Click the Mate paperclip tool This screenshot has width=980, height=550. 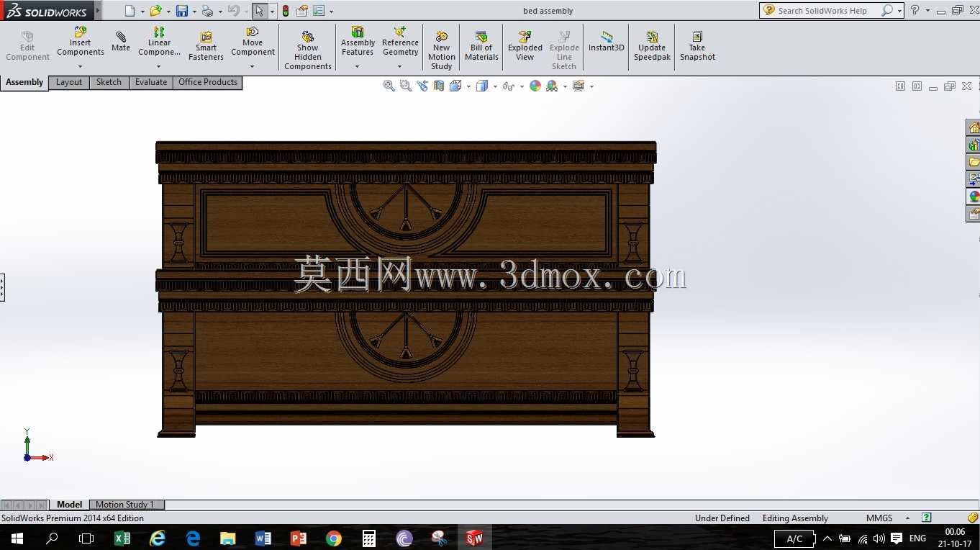point(121,42)
